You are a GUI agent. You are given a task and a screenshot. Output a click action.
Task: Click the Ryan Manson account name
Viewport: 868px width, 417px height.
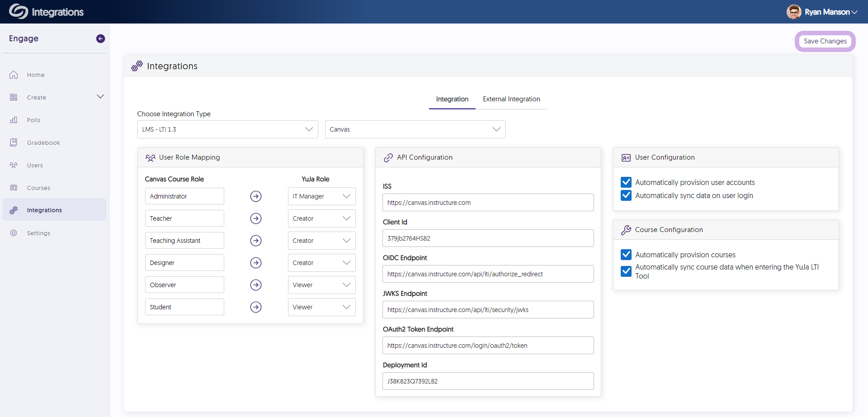pyautogui.click(x=827, y=12)
